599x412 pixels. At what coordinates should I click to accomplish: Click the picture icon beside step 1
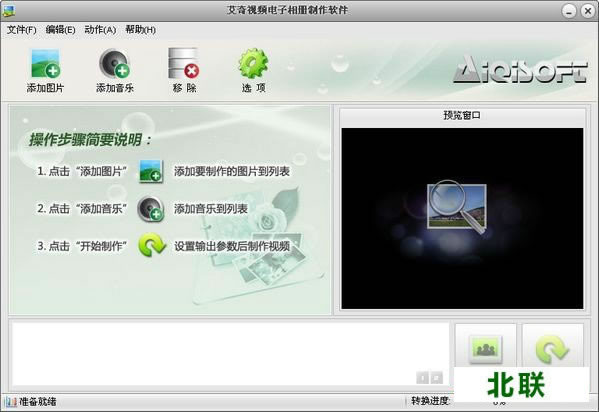(151, 171)
